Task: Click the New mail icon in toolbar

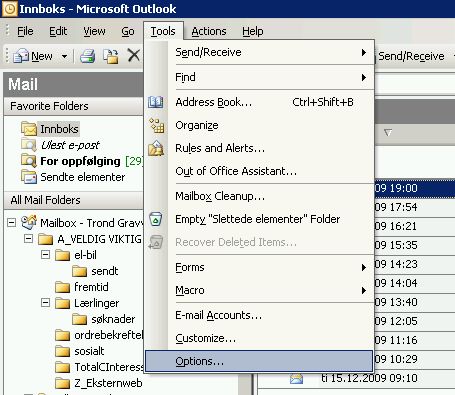Action: point(21,56)
